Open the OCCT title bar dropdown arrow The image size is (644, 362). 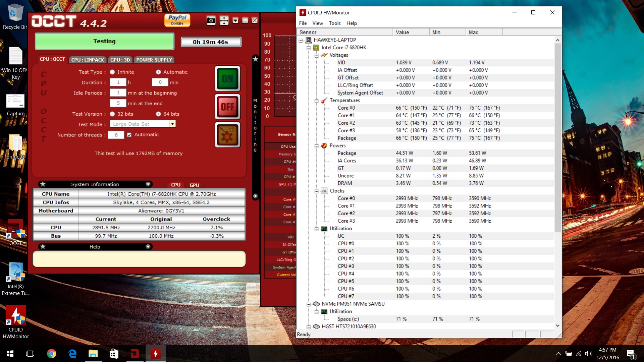click(x=235, y=21)
